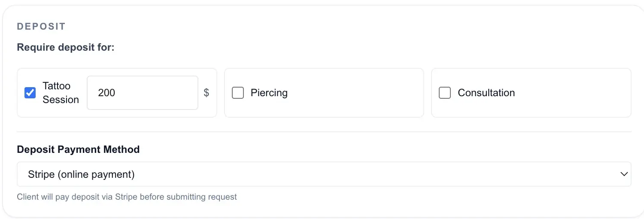Screen dimensions: 644x219
Task: Click the Tattoo Session label text
Action: pyautogui.click(x=61, y=93)
